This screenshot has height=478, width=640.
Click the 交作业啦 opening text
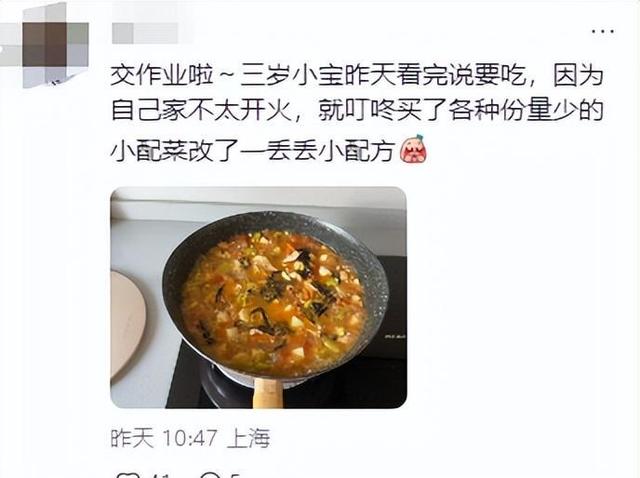click(x=162, y=76)
